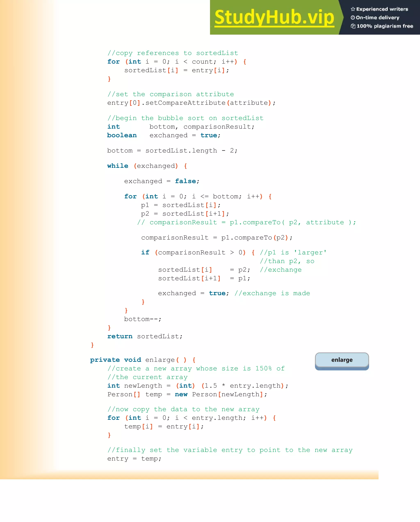Viewport: 420px width, 522px height.
Task: Click the bottom-- decrement line
Action: click(143, 319)
